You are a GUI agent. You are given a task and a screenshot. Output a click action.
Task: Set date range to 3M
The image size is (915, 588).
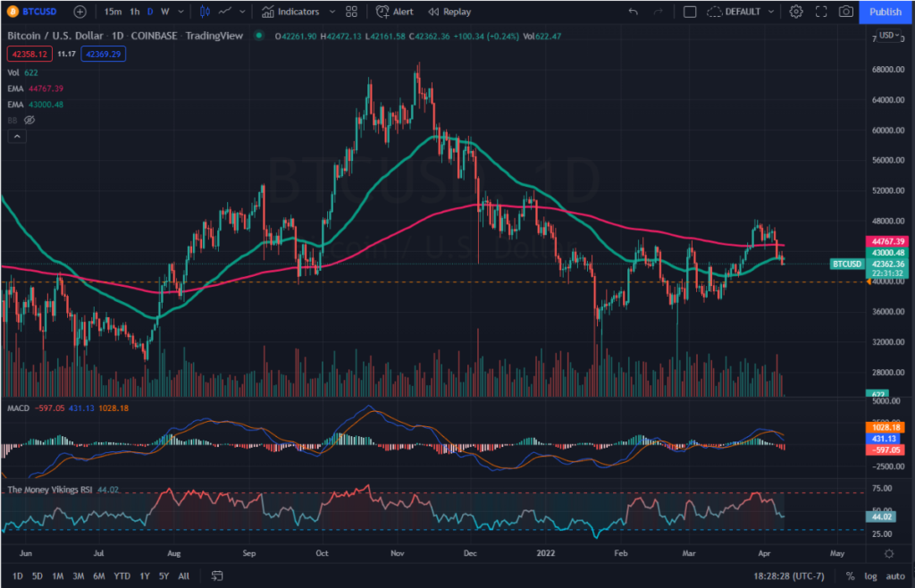tap(79, 575)
